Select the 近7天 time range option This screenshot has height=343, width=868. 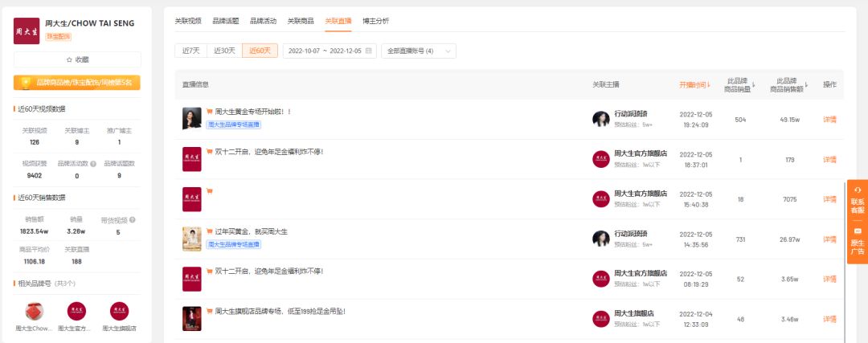pos(190,51)
